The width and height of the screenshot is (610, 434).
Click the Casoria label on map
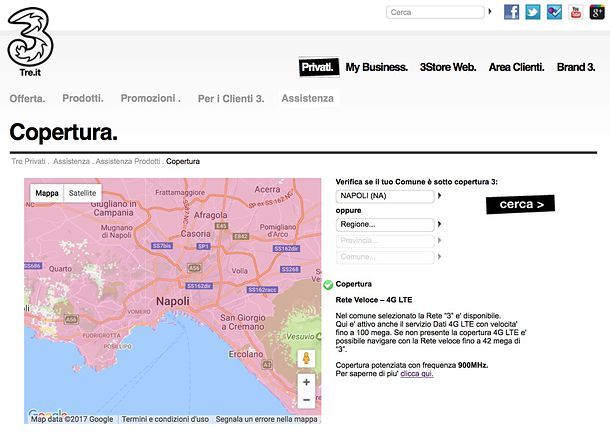[196, 234]
